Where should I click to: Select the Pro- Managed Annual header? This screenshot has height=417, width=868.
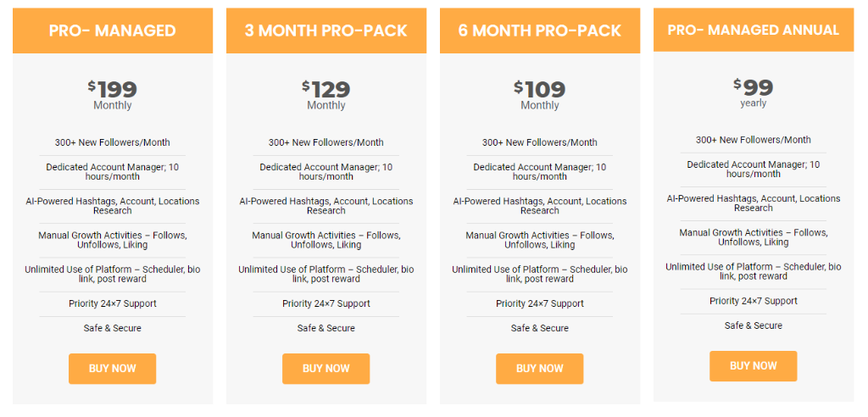click(x=754, y=30)
